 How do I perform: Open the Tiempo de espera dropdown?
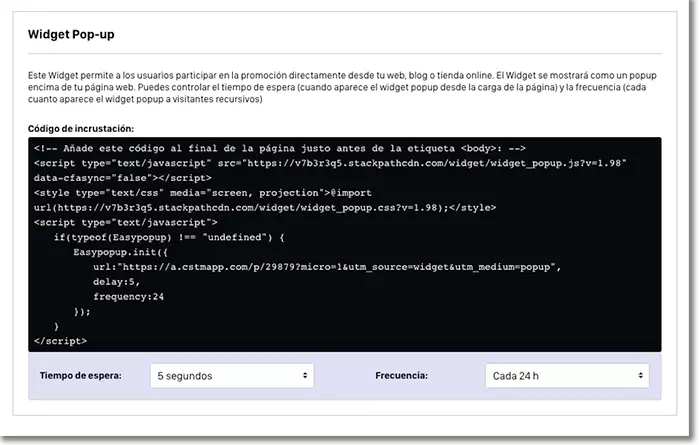(232, 376)
